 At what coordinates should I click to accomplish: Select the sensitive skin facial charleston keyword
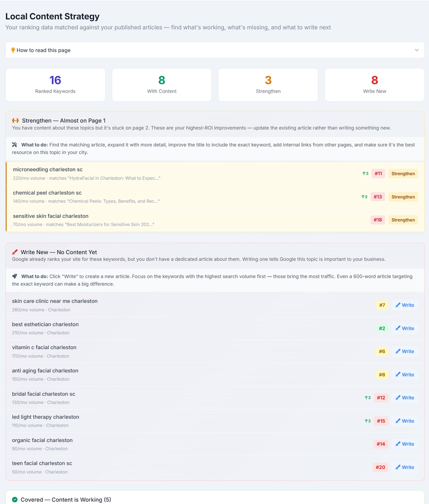coord(51,216)
